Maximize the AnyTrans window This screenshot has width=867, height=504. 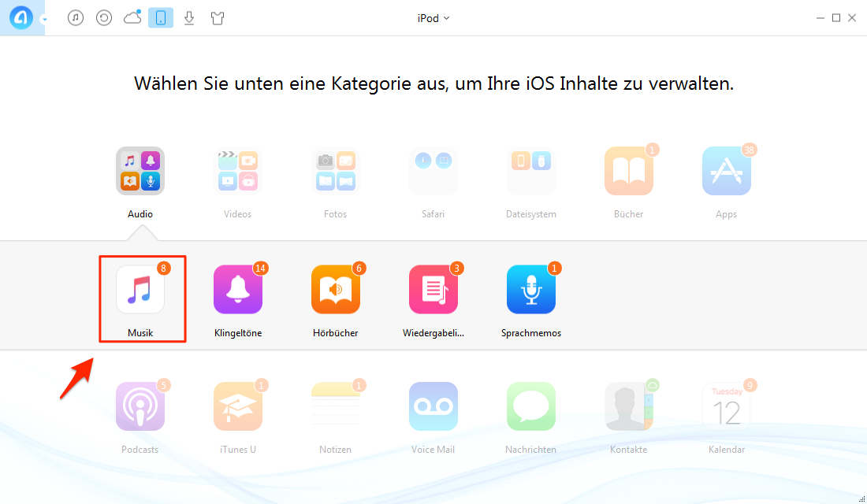836,18
